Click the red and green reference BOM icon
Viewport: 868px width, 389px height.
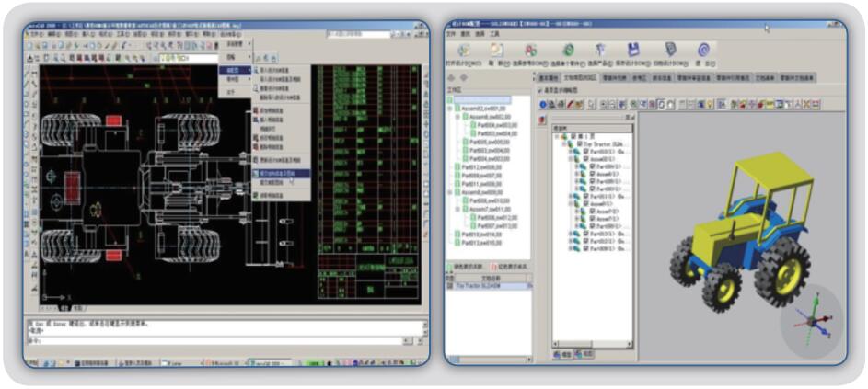tap(531, 50)
